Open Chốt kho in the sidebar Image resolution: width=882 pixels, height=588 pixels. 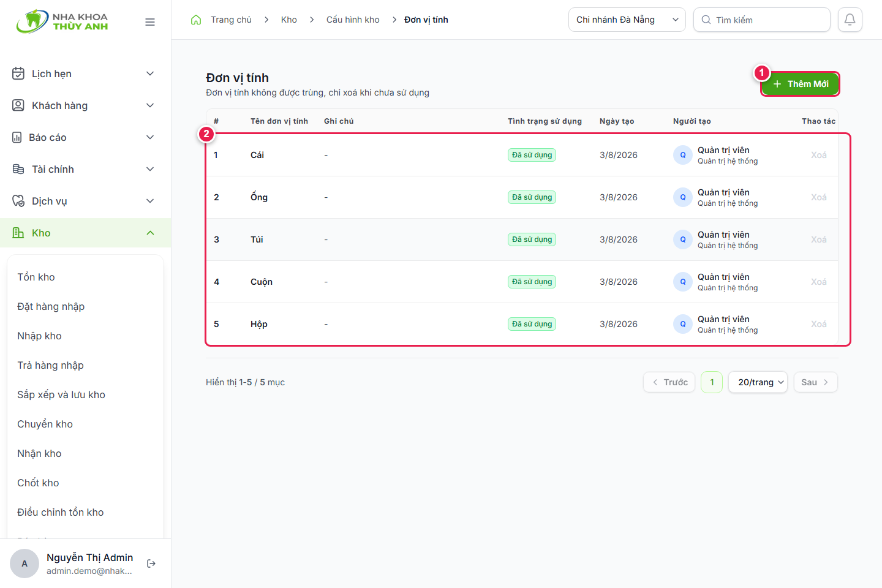click(38, 483)
